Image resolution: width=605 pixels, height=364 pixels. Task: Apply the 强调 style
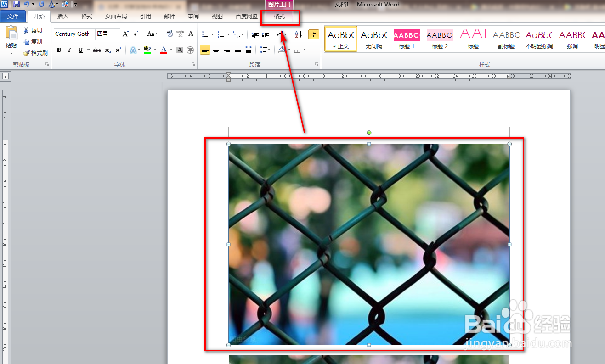pyautogui.click(x=572, y=39)
